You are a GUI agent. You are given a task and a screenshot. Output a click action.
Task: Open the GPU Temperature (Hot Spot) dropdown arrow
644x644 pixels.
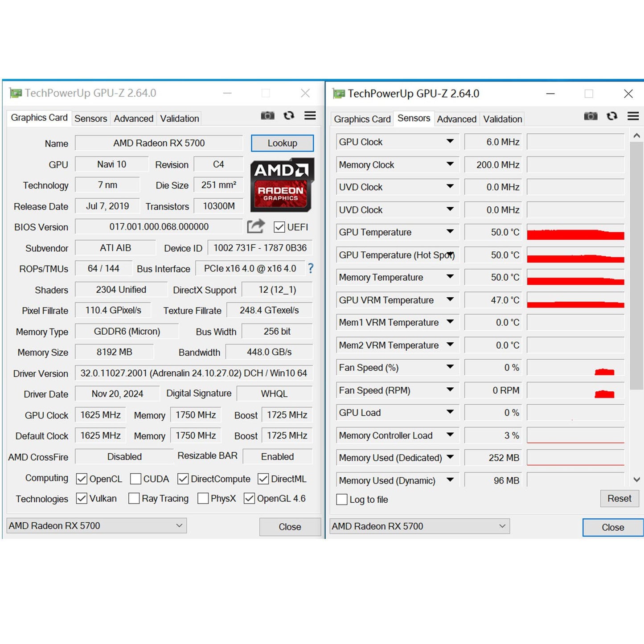click(450, 254)
